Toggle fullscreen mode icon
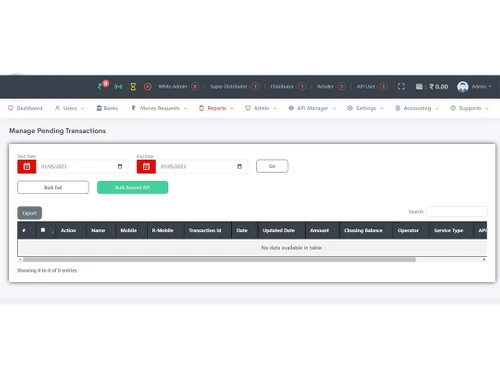Screen dimensions: 500x375 tap(401, 87)
